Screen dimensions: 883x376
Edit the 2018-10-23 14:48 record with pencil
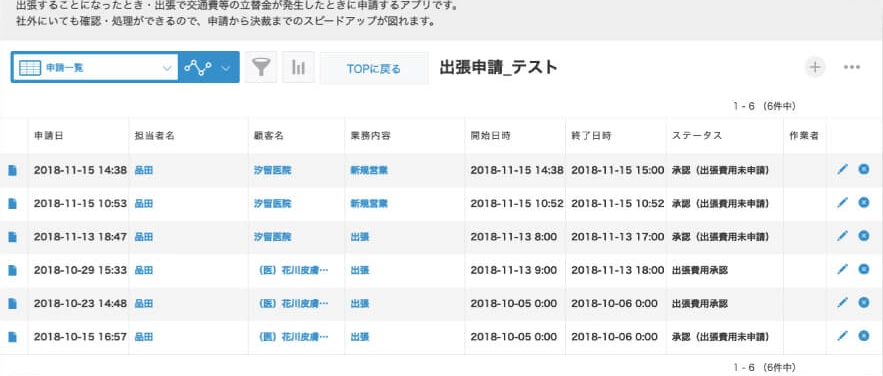tap(842, 303)
